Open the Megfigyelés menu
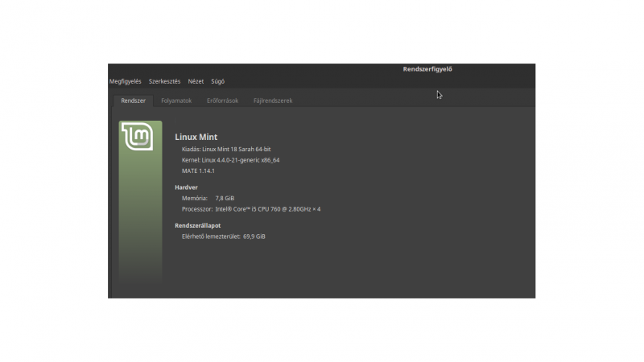 [x=126, y=81]
